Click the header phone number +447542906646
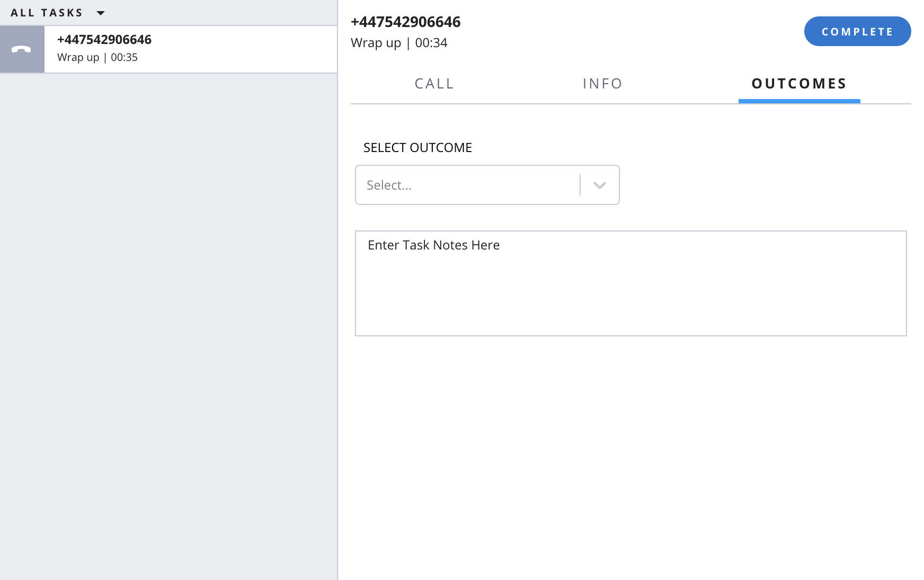924x580 pixels. (406, 22)
